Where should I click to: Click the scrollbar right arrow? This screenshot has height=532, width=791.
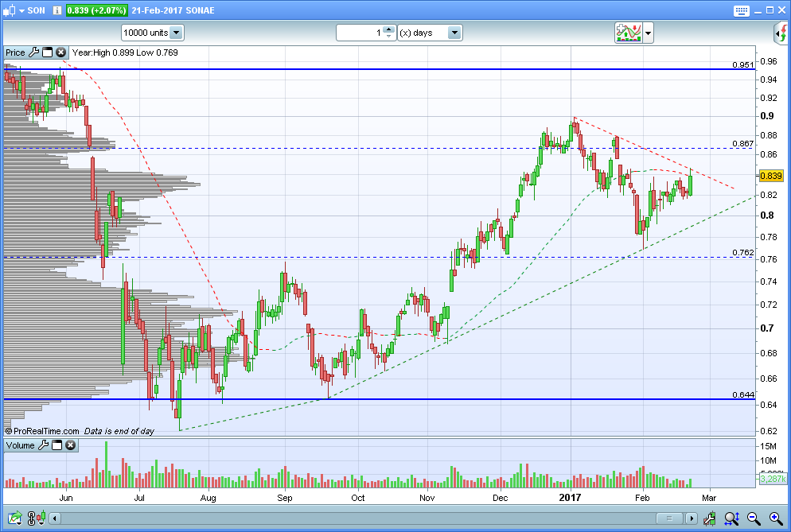pos(692,518)
